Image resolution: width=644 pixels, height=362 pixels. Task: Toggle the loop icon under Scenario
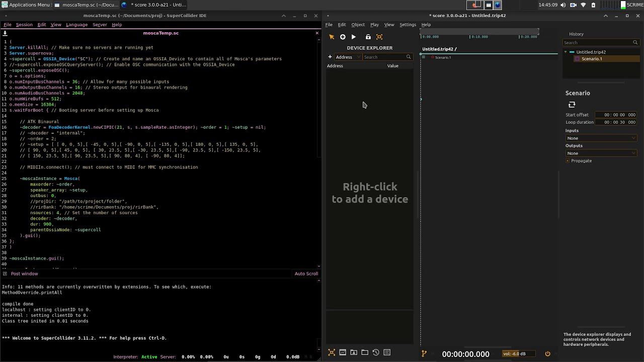(572, 105)
